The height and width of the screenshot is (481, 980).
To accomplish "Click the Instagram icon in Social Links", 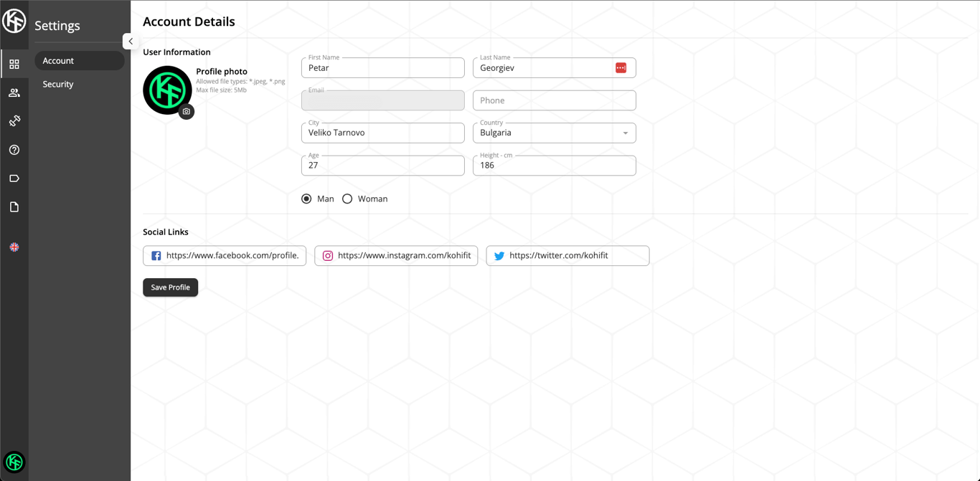I will [328, 255].
